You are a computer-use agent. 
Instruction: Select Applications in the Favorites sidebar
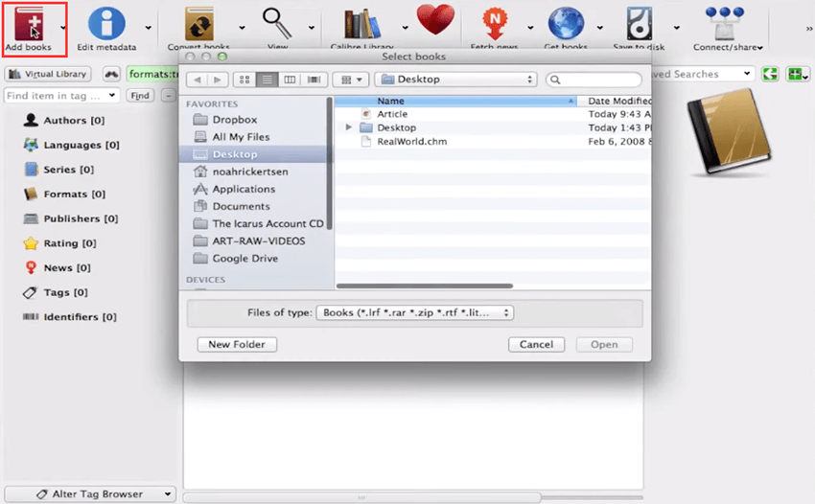pyautogui.click(x=244, y=189)
